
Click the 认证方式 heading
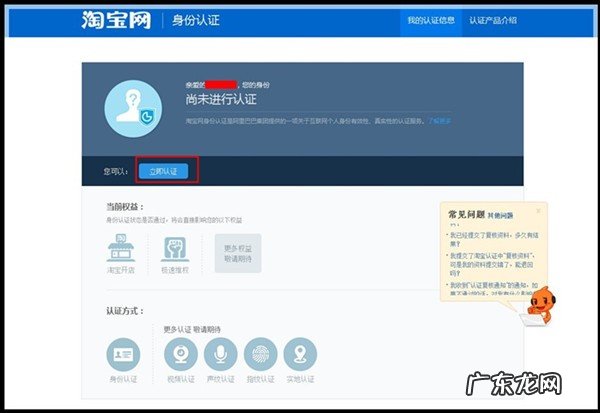click(x=125, y=311)
